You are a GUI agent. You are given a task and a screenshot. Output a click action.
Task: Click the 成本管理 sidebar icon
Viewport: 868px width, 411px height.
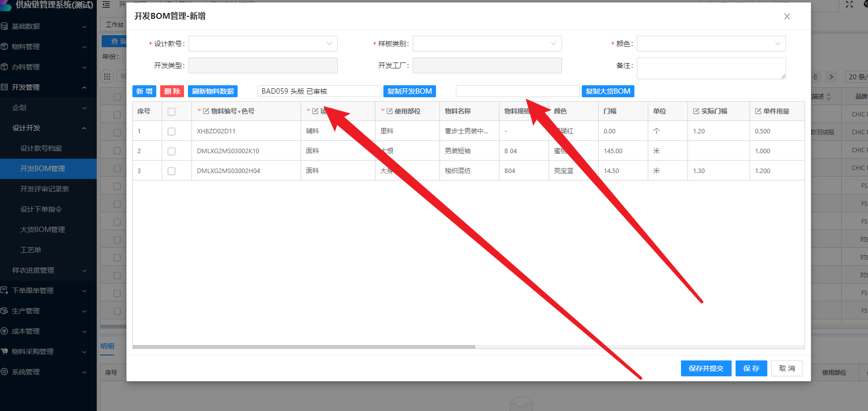[4, 331]
